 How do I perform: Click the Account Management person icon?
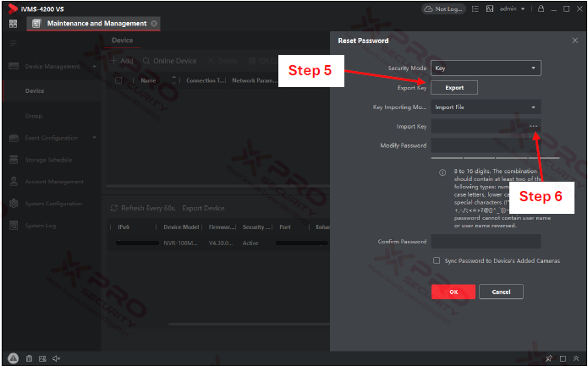point(14,182)
